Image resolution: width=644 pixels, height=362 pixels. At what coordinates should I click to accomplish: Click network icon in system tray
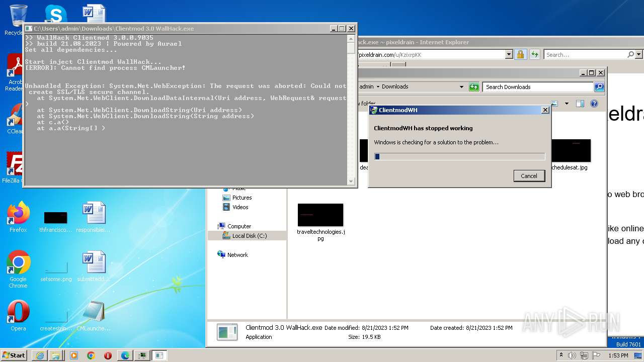pos(584,355)
